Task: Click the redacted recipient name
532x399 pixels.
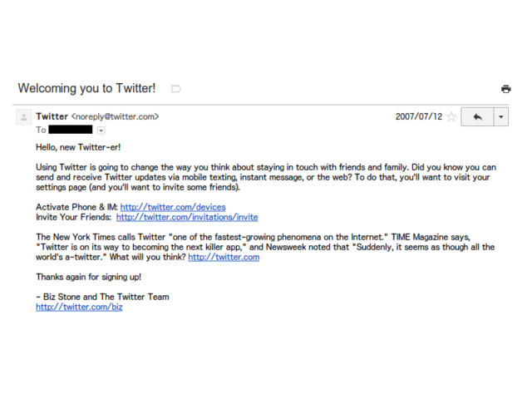Action: 70,130
